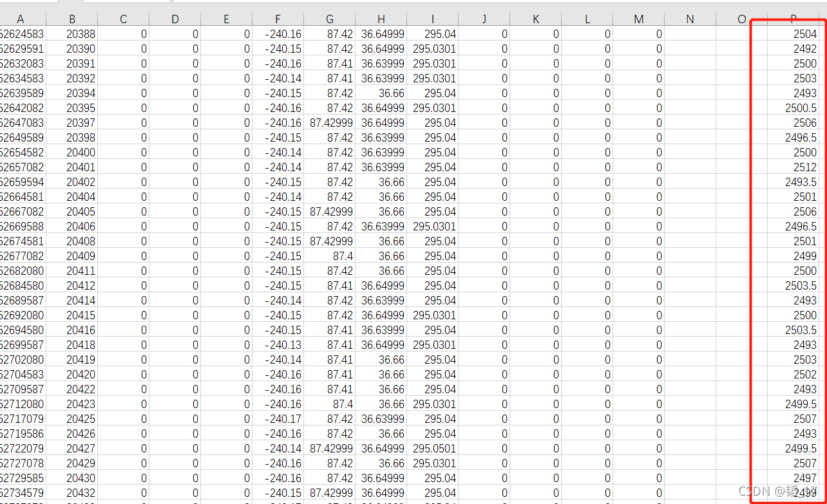Click 87.4 in row 20409
Screen dimensions: 827x504
pyautogui.click(x=329, y=256)
